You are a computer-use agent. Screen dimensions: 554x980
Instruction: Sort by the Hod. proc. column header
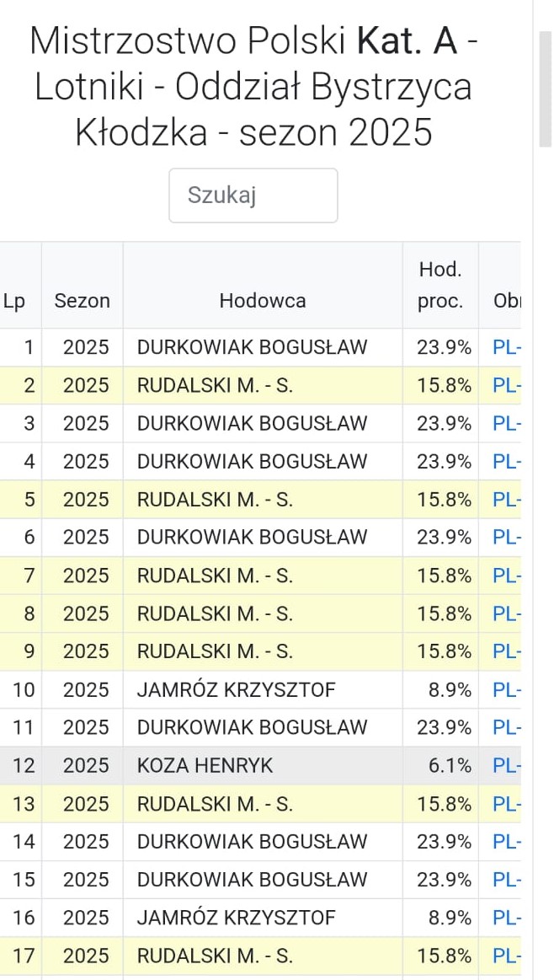click(x=440, y=286)
